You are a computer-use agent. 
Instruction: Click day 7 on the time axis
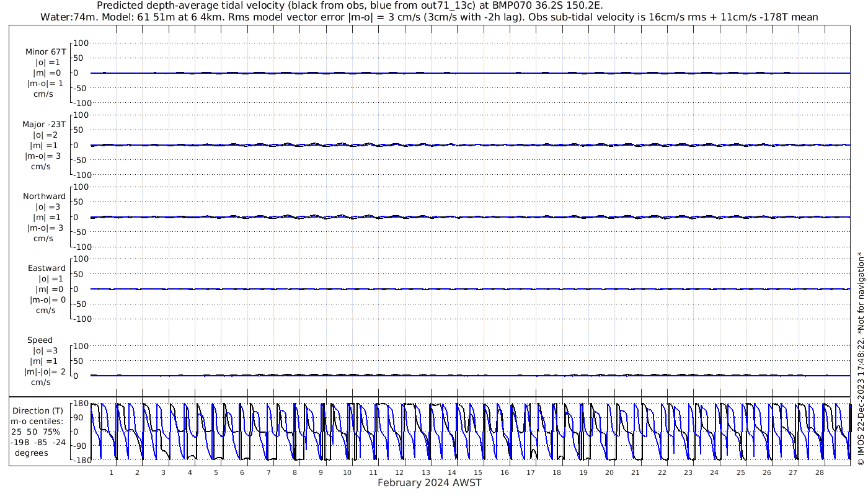[x=268, y=472]
